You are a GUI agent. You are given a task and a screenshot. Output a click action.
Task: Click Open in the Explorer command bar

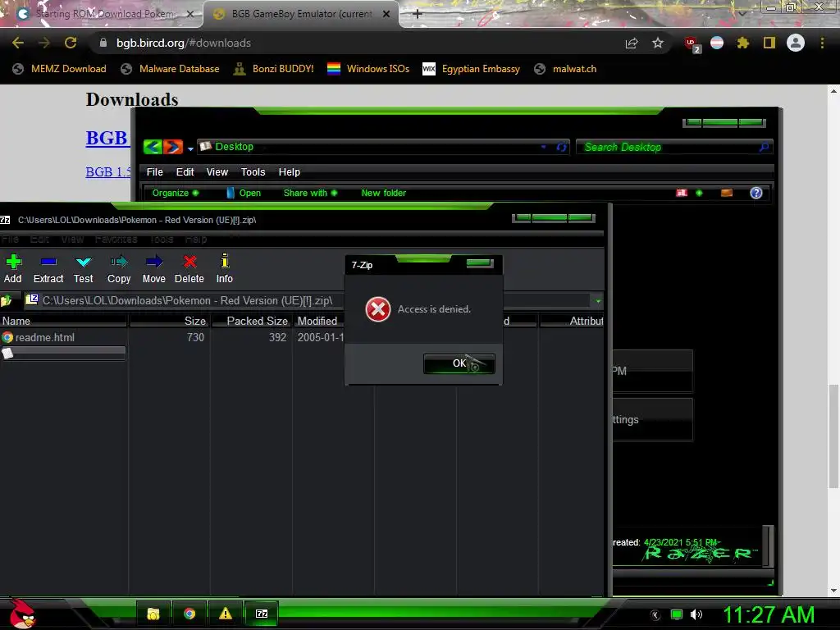click(244, 193)
